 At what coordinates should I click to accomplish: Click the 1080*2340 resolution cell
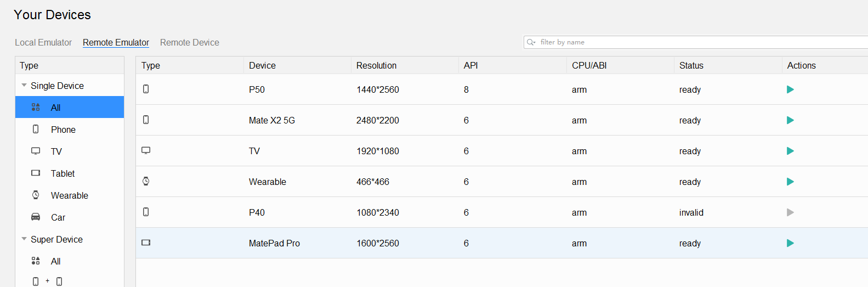click(x=378, y=212)
